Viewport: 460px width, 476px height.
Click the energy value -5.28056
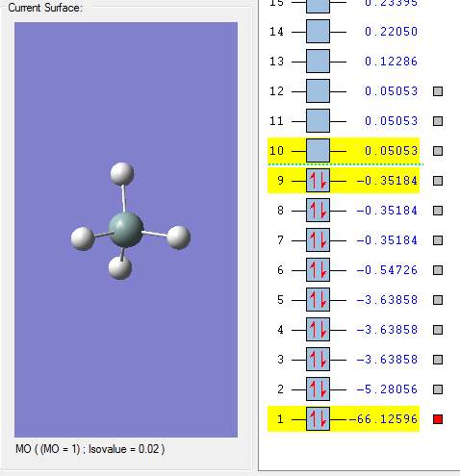387,389
